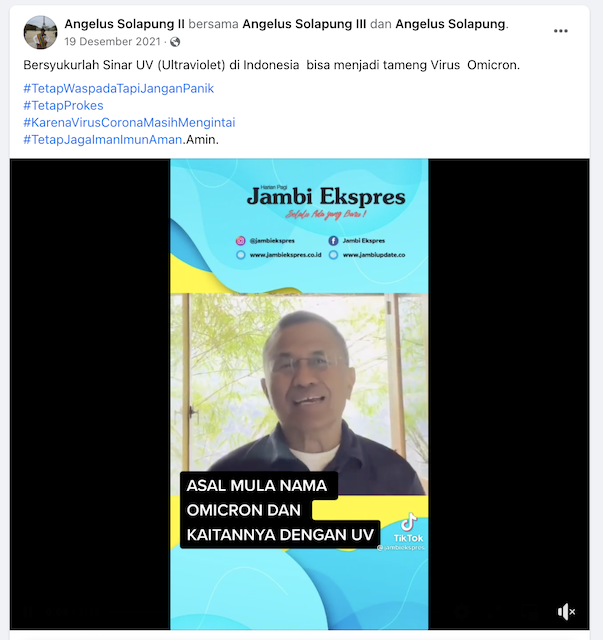
Task: Click the Instagram icon in video header
Action: click(x=241, y=241)
